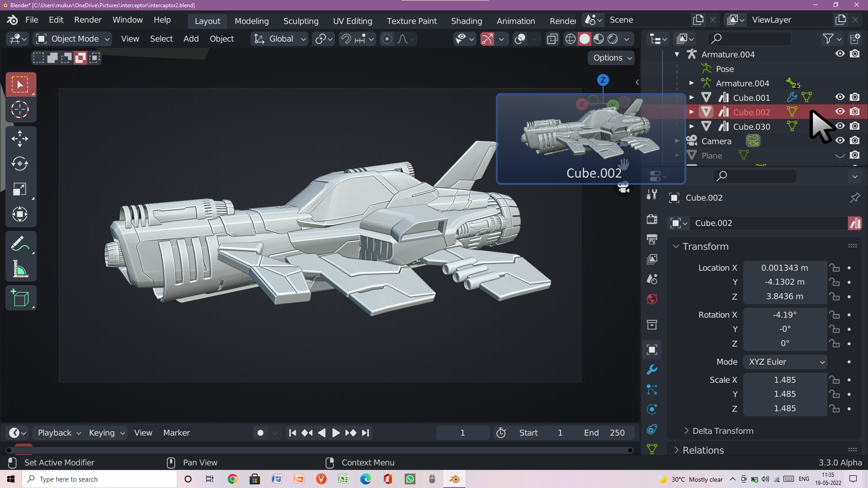
Task: Open Object Data properties green triangle tab
Action: click(652, 449)
